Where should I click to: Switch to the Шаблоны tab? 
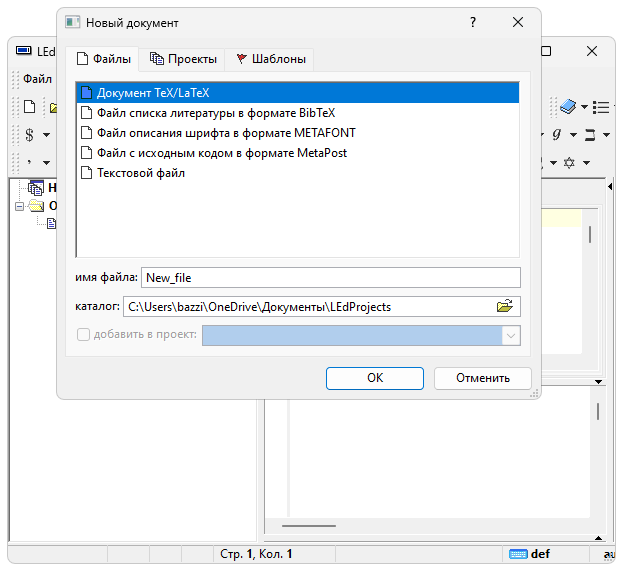271,59
